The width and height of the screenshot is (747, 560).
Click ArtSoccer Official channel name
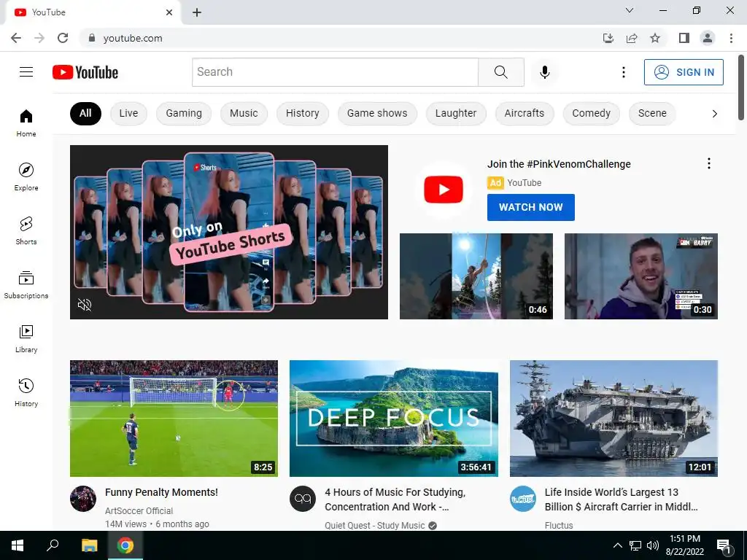(x=139, y=511)
